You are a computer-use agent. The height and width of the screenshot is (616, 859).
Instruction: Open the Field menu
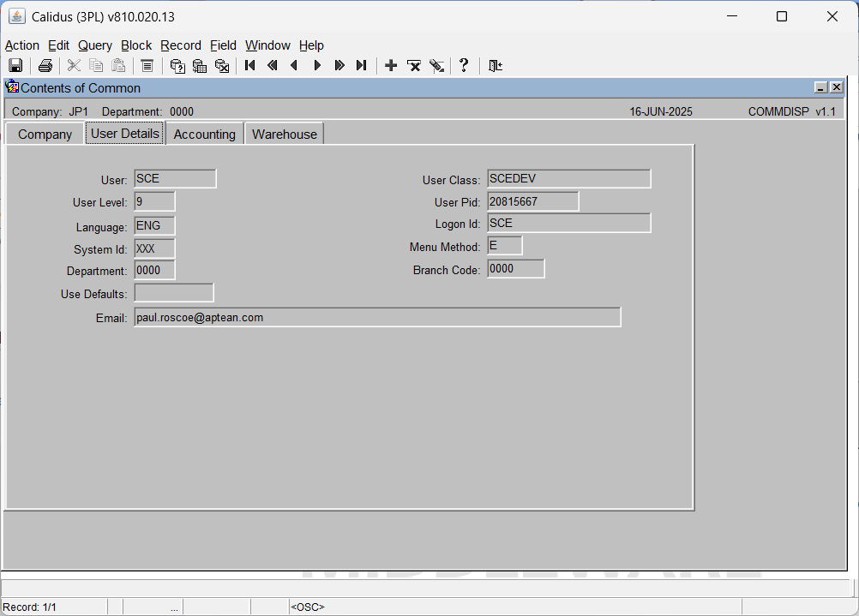click(x=223, y=45)
